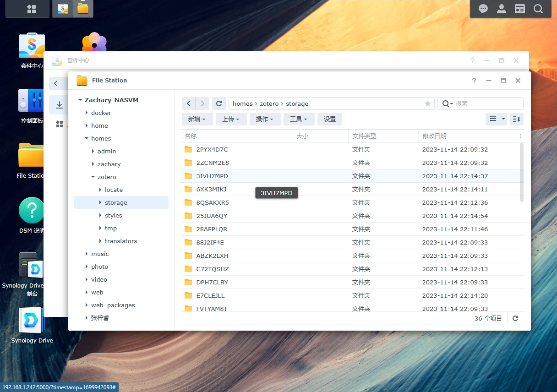Open the 新增 dropdown menu
The height and width of the screenshot is (392, 557).
[197, 119]
